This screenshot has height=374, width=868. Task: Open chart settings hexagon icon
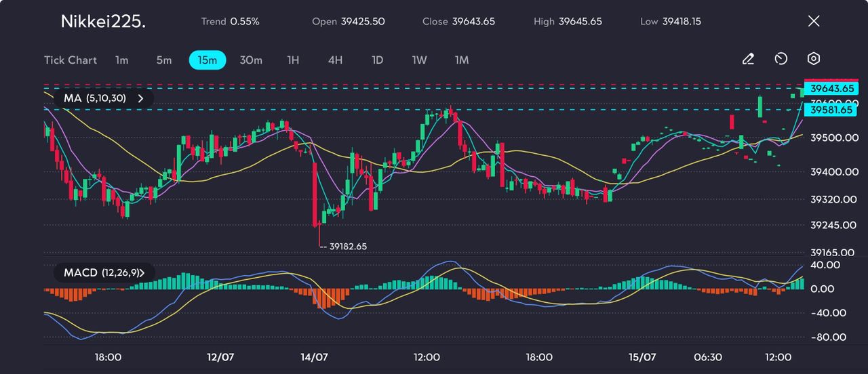coord(814,60)
